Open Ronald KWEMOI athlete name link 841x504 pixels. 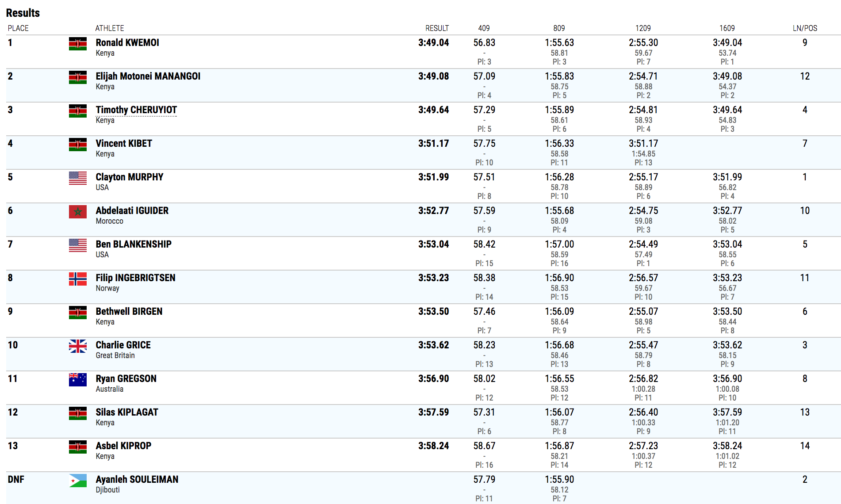127,42
